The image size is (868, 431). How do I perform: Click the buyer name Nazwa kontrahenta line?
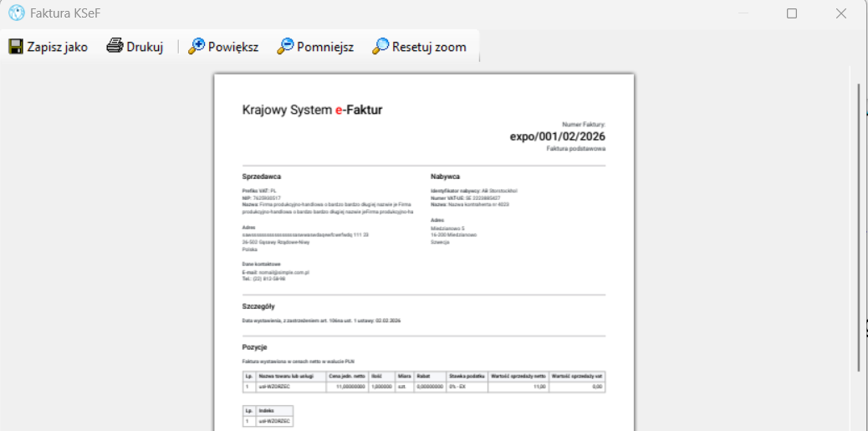(469, 204)
